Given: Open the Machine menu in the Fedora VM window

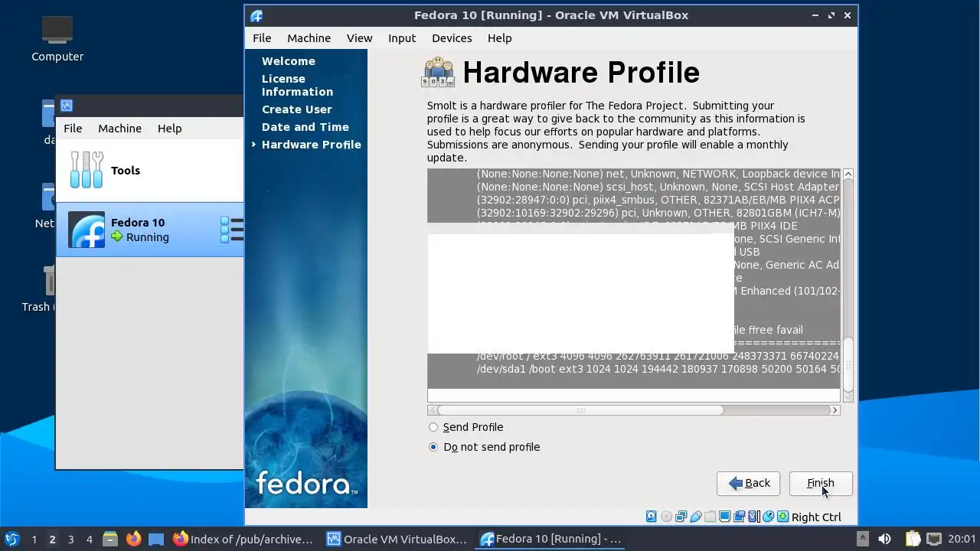Looking at the screenshot, I should [309, 38].
